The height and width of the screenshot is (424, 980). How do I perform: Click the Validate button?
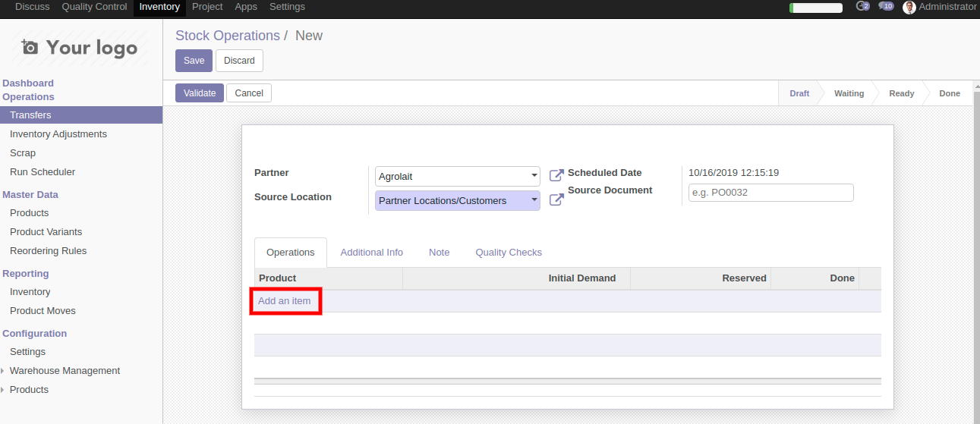pos(200,93)
